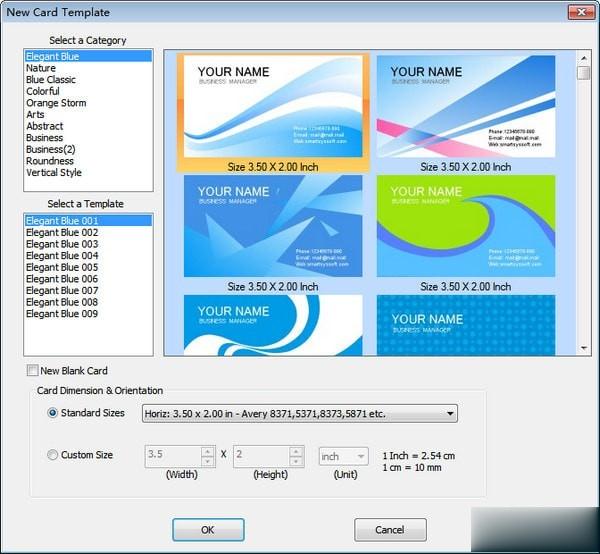Decrease the Width value with down arrow
The image size is (600, 554).
pyautogui.click(x=207, y=461)
